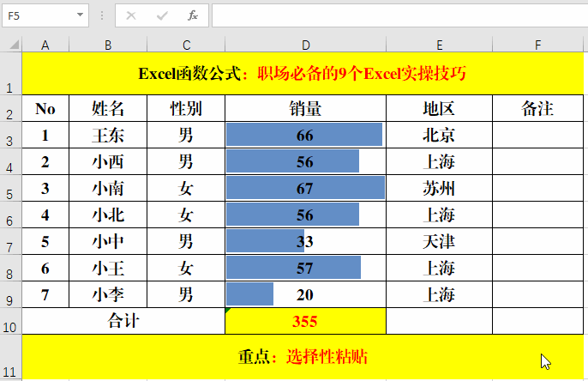Viewport: 588px width, 381px height.
Task: Click the '合计' merged cell
Action: pos(123,321)
